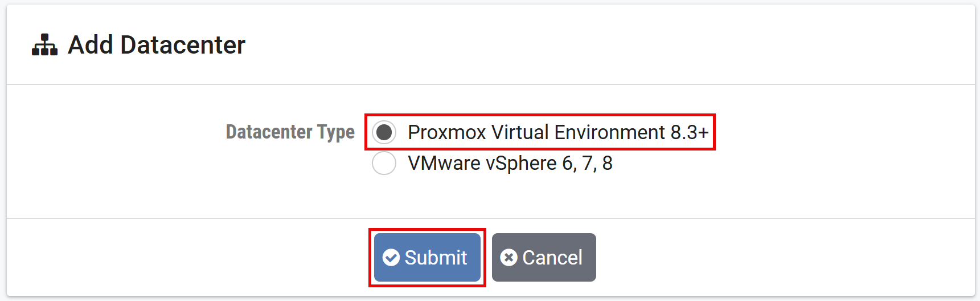The height and width of the screenshot is (301, 980).
Task: Click the X circle icon on Cancel
Action: click(x=509, y=258)
